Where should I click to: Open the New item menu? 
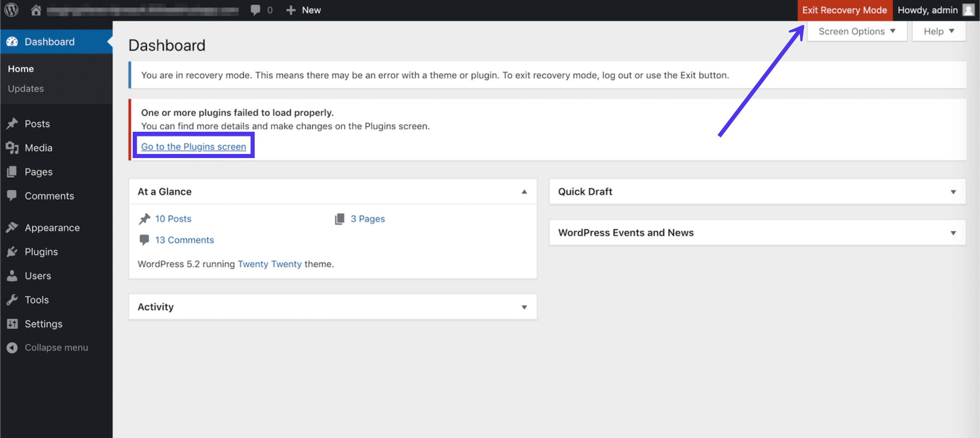point(303,10)
